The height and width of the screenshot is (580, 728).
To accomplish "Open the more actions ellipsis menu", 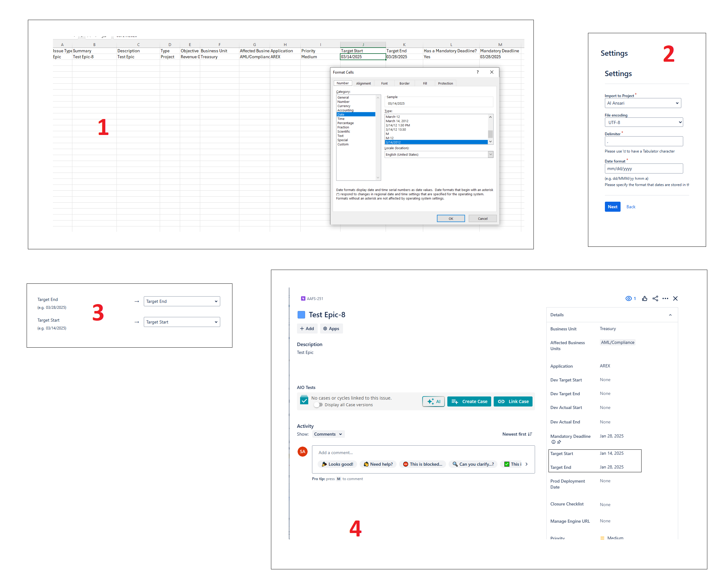I will pos(666,298).
